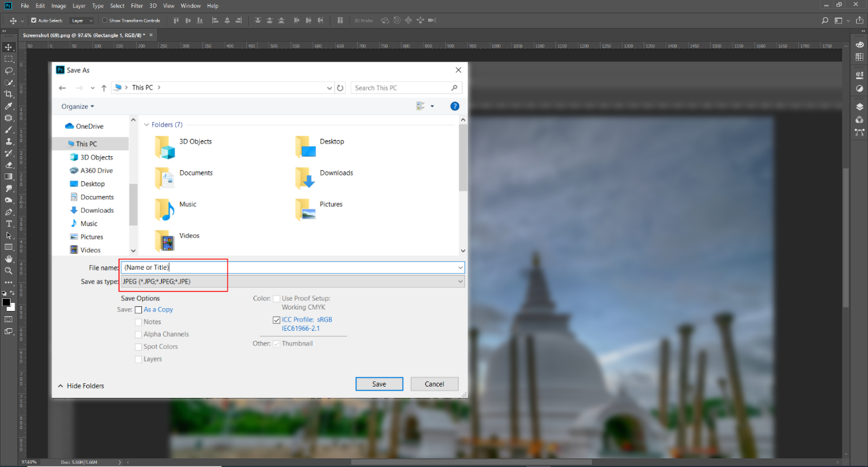Select the Horizontal Type tool
868x467 pixels.
(x=9, y=224)
